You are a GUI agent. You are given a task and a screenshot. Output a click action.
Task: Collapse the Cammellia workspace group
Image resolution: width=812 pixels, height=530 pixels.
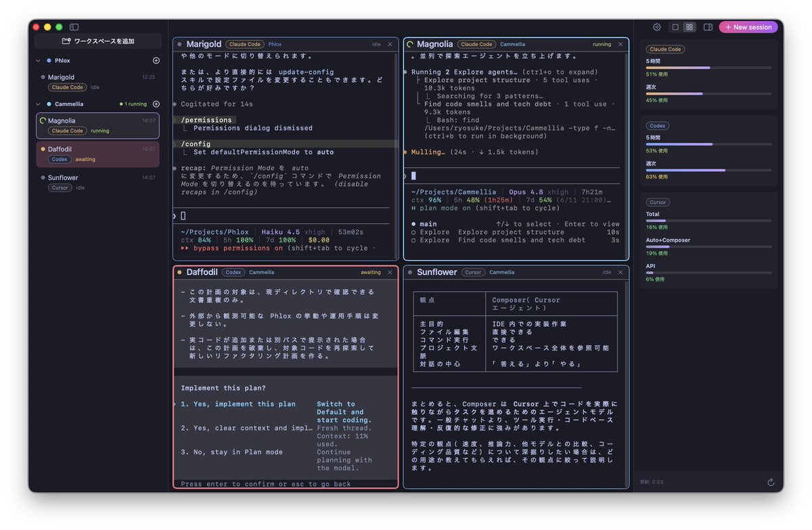click(39, 104)
